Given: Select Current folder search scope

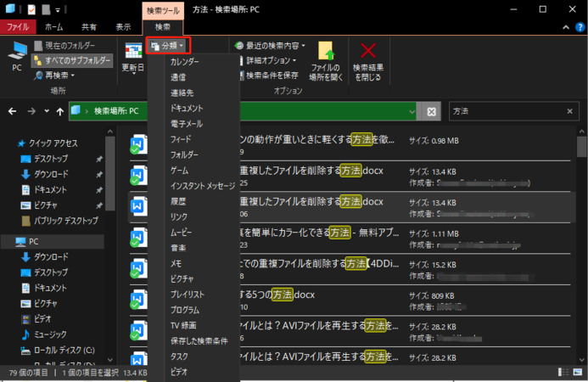Looking at the screenshot, I should pyautogui.click(x=64, y=45).
